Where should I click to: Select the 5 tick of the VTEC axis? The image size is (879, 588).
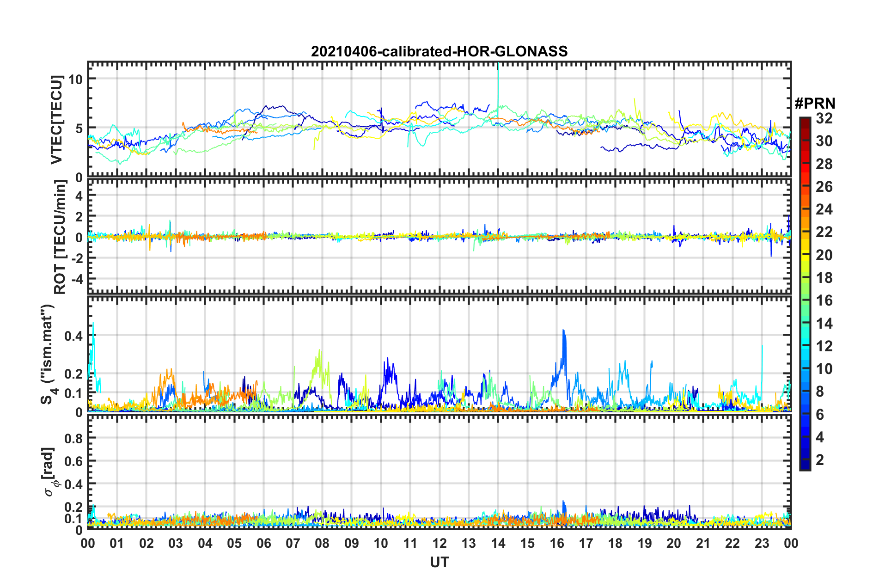[79, 128]
